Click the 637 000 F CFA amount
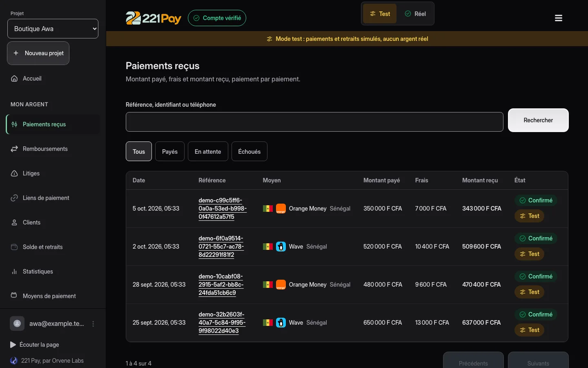 (481, 323)
